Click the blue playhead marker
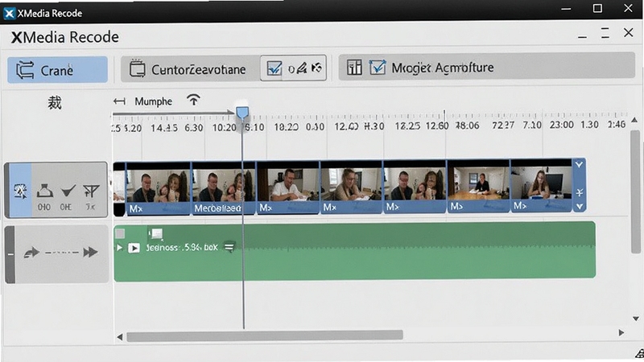 coord(242,113)
